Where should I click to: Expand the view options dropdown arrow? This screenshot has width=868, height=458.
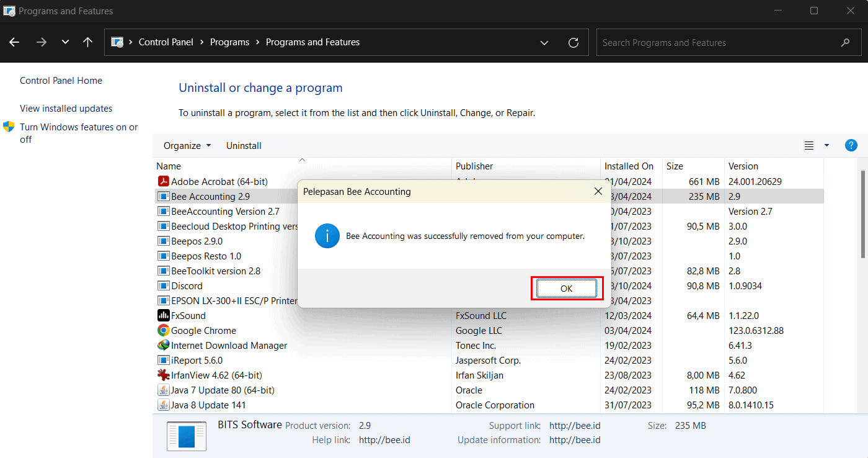(x=826, y=146)
